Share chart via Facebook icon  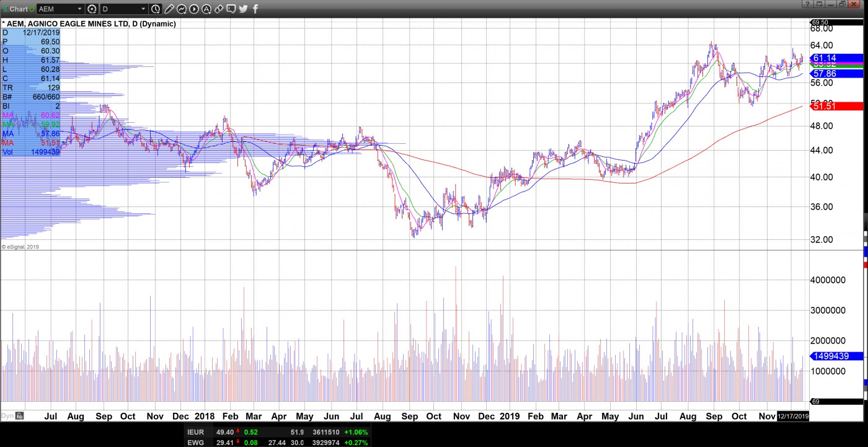coord(255,9)
